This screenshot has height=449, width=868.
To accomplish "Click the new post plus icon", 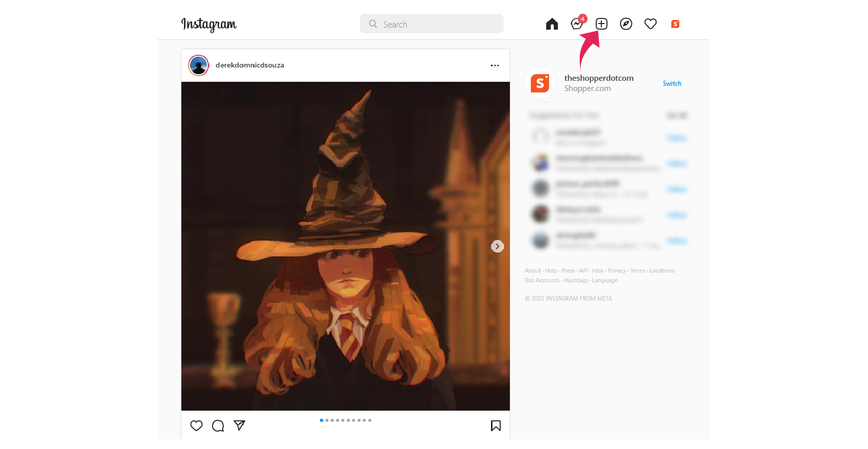I will tap(601, 24).
